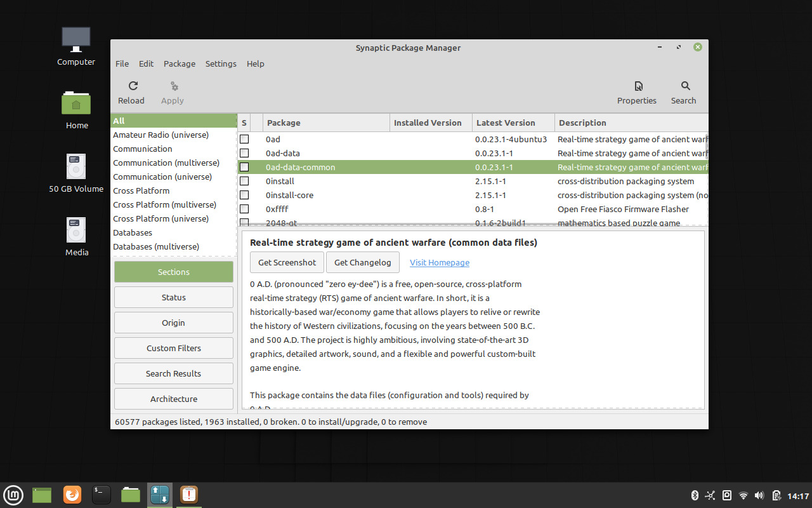Reload the package information
Screen dimensions: 812x508
[x=131, y=91]
